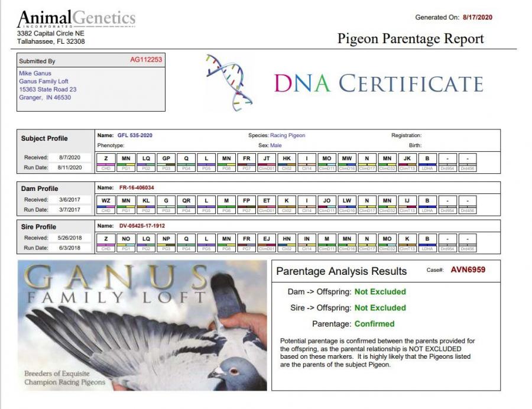
Task: Click the Subject Profile heading
Action: pyautogui.click(x=44, y=138)
